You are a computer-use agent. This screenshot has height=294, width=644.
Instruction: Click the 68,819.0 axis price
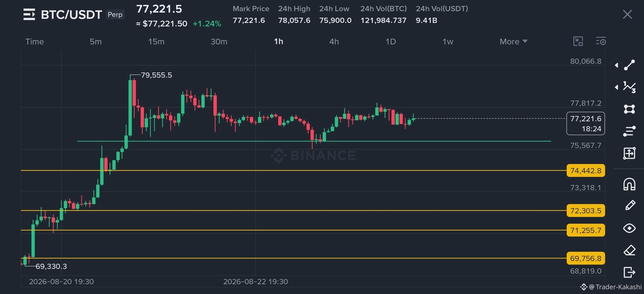click(x=586, y=271)
